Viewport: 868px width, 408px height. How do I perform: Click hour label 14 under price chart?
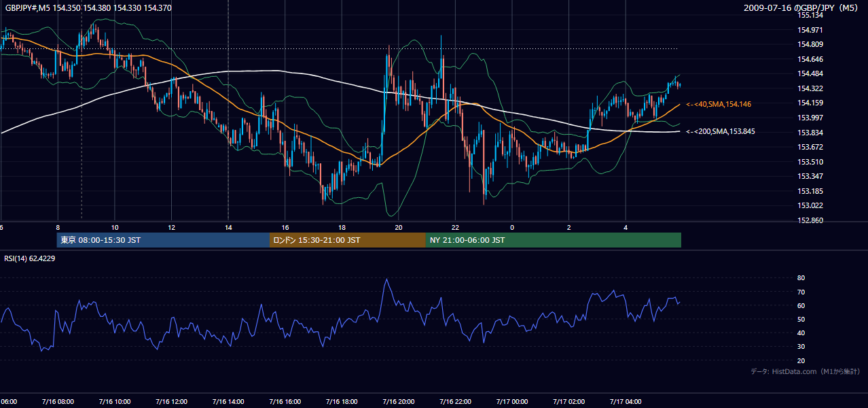tap(228, 228)
